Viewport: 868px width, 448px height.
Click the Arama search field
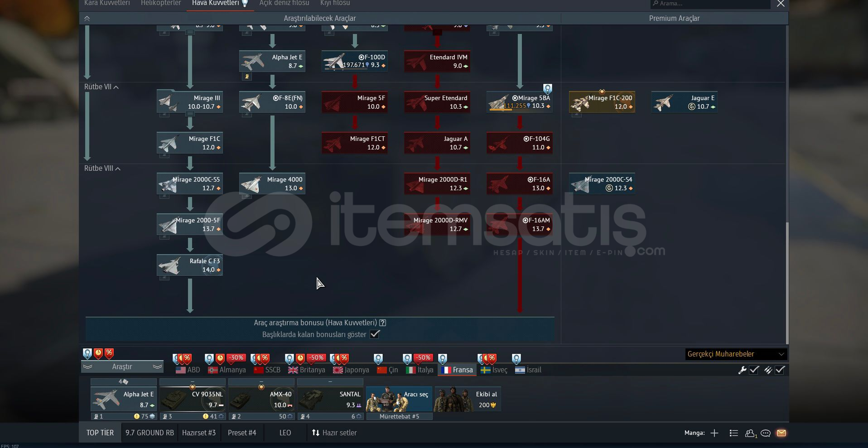[x=710, y=4]
